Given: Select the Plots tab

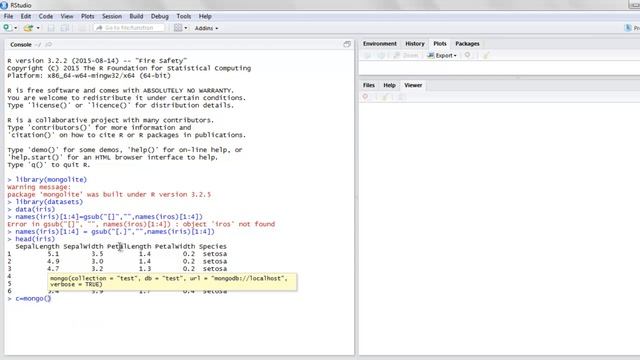Looking at the screenshot, I should 440,44.
